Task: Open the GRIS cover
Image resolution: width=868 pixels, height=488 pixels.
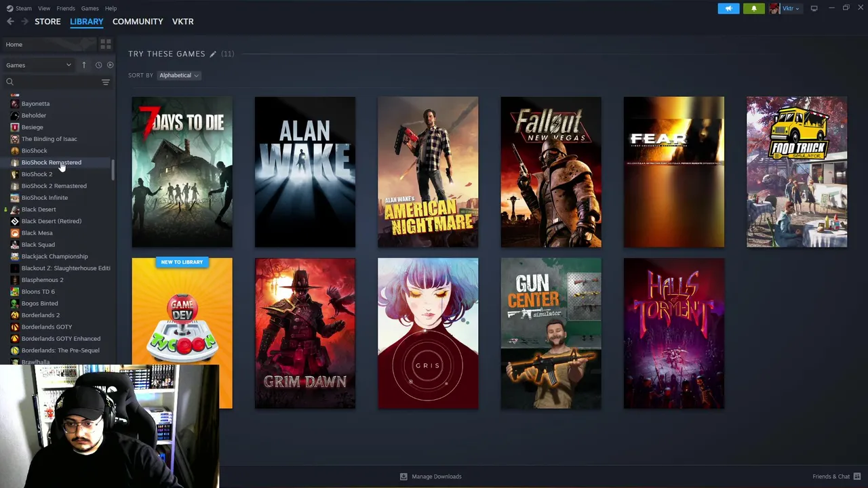Action: click(428, 333)
